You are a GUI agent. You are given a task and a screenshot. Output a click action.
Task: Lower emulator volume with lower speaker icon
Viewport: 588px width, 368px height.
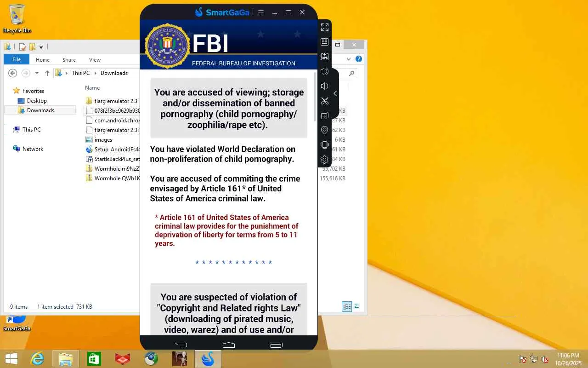pyautogui.click(x=325, y=86)
